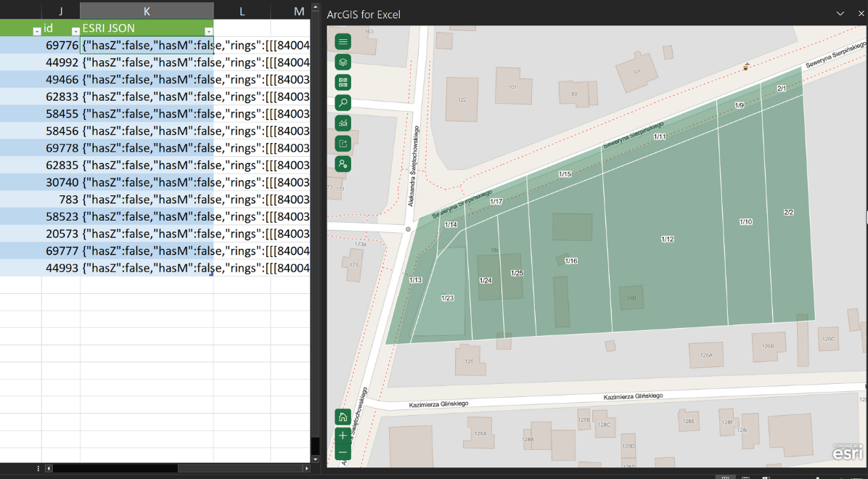Image resolution: width=868 pixels, height=479 pixels.
Task: Click the Share map icon
Action: pos(343,144)
